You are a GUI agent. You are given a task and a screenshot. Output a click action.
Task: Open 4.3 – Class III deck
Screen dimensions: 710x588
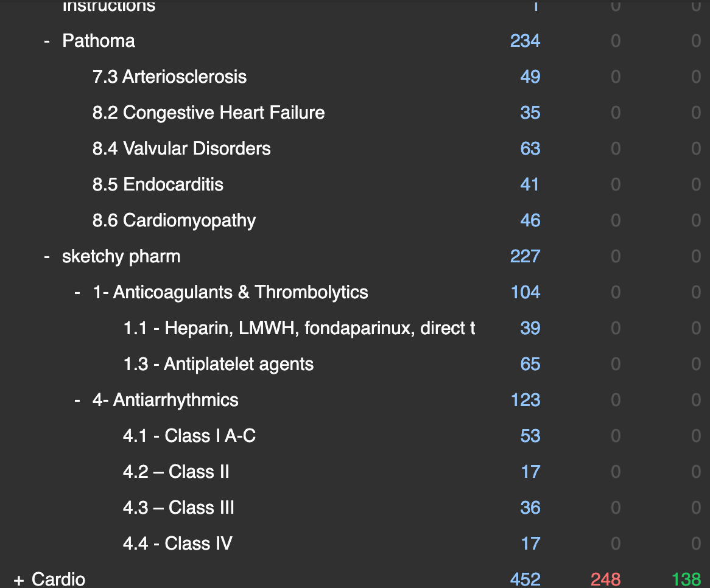[178, 508]
